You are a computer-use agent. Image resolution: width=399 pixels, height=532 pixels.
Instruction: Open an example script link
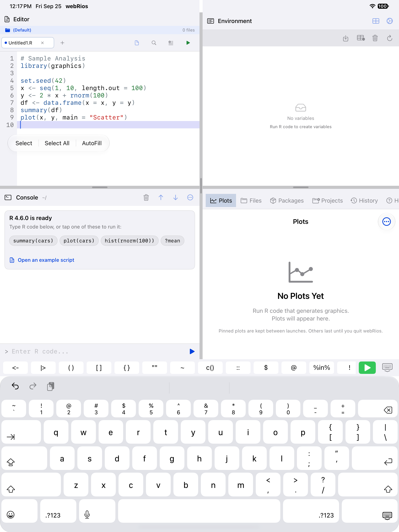coord(42,260)
